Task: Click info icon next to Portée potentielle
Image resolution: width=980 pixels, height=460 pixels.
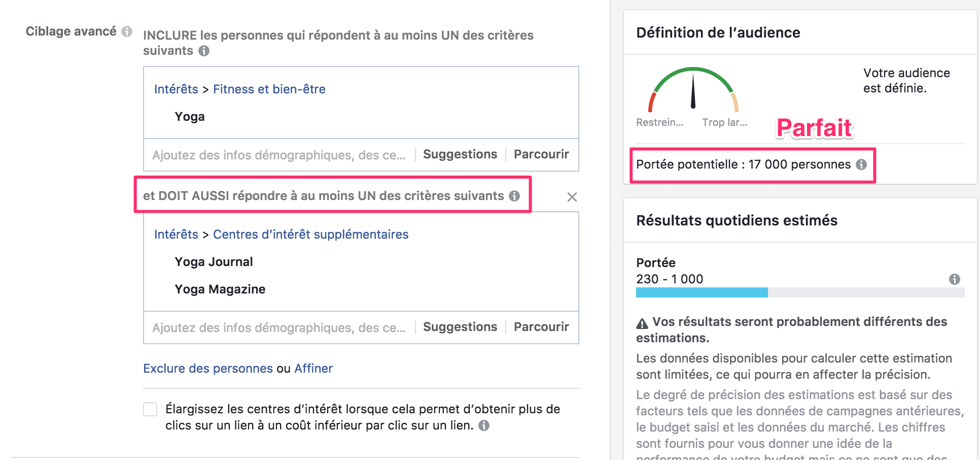Action: click(861, 165)
